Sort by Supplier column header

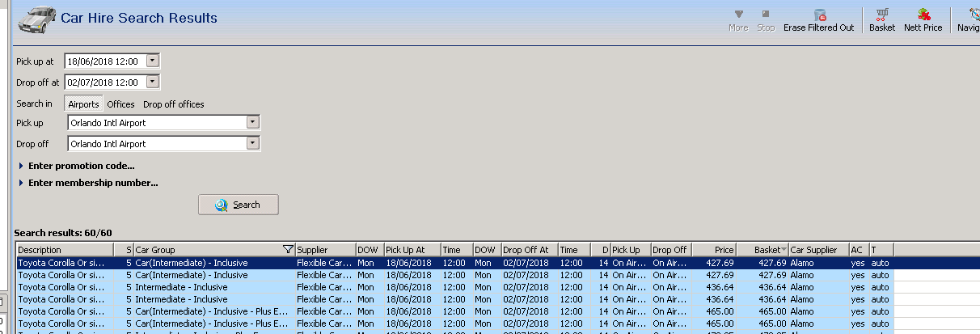325,250
